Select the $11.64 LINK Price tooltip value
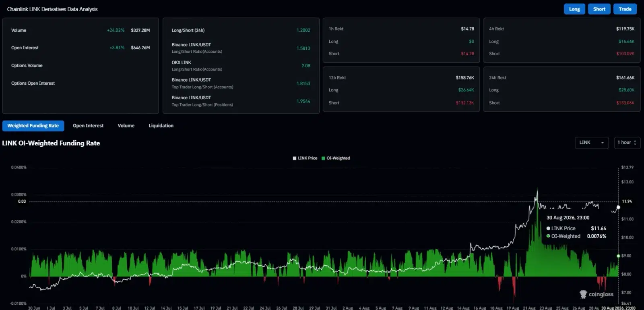The height and width of the screenshot is (310, 644). pyautogui.click(x=599, y=229)
